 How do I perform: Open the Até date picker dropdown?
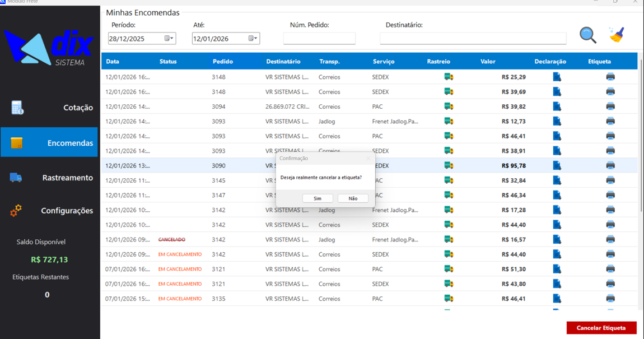(x=253, y=39)
